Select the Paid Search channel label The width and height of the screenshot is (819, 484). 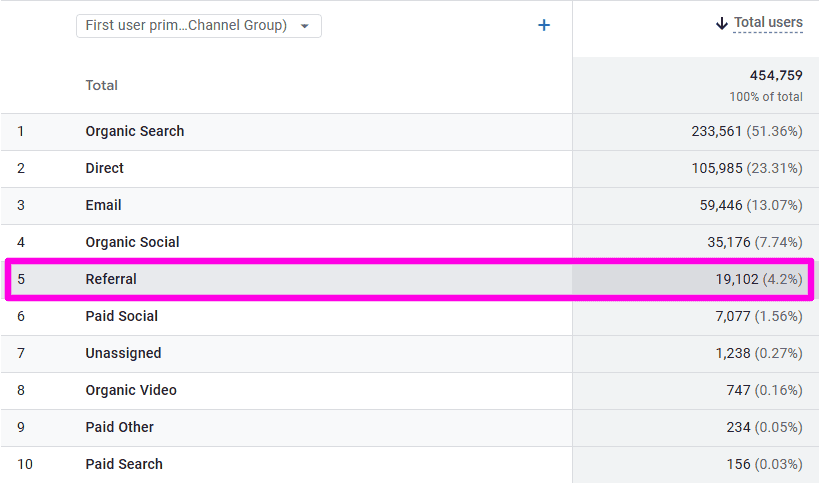[124, 465]
